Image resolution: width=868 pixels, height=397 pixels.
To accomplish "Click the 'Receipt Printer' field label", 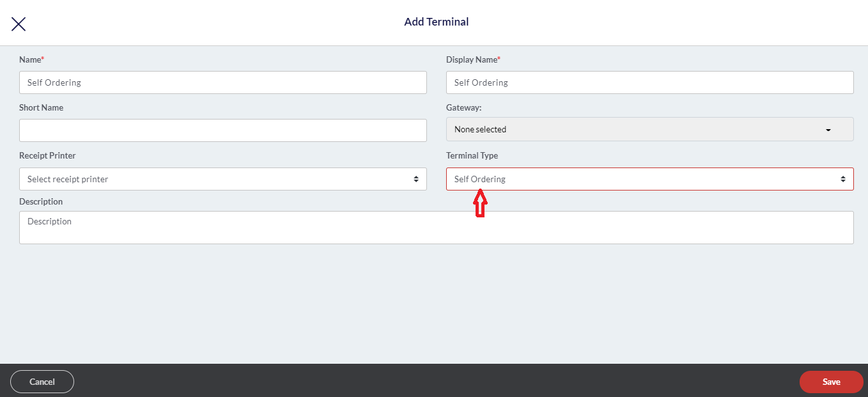I will tap(47, 155).
